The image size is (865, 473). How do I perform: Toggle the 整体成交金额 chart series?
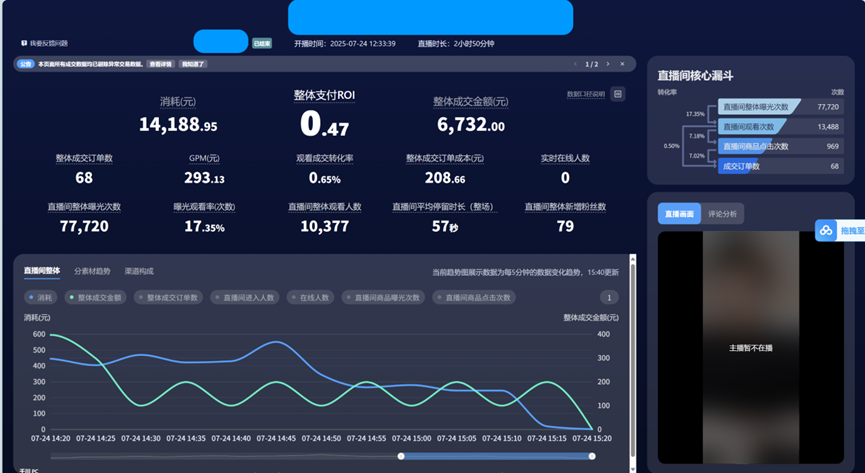click(x=94, y=297)
